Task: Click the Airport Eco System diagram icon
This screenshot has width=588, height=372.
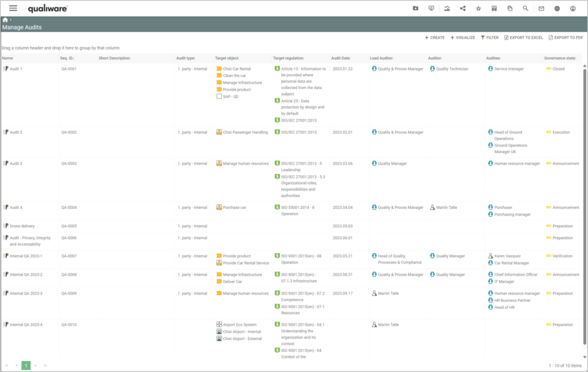Action: click(x=219, y=324)
